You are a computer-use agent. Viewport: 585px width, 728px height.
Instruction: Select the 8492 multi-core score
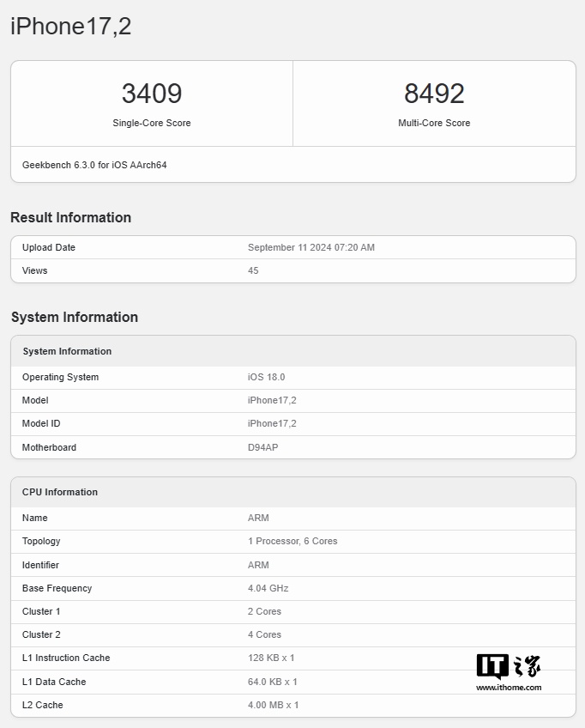(x=434, y=94)
